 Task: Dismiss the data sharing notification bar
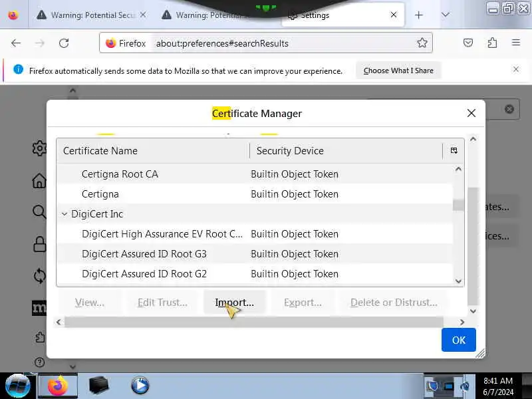pyautogui.click(x=516, y=70)
